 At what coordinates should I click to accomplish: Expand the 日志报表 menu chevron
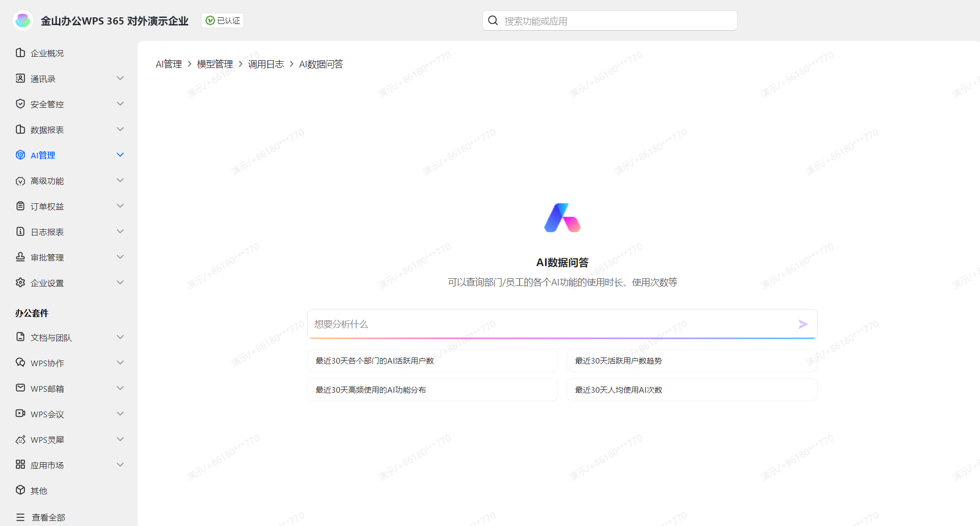point(120,231)
